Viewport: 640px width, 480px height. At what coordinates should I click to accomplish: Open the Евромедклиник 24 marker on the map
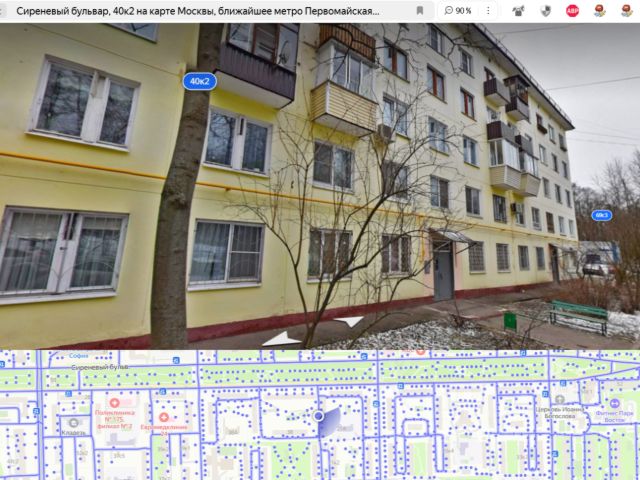click(164, 417)
